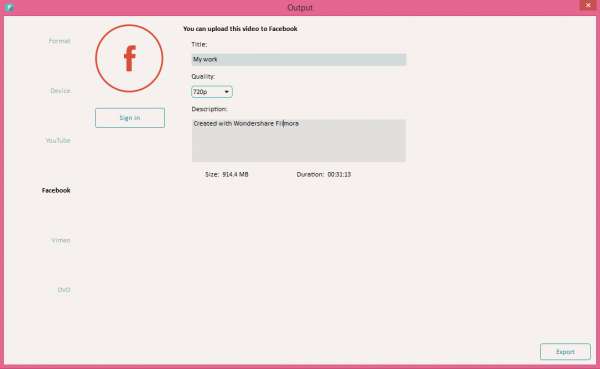Click inside the Description text area
The width and height of the screenshot is (600, 369).
point(298,140)
